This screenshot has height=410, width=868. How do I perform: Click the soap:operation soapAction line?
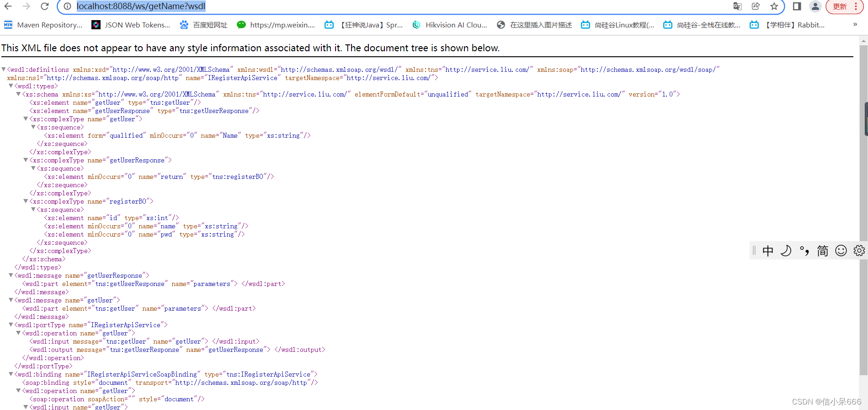point(117,399)
